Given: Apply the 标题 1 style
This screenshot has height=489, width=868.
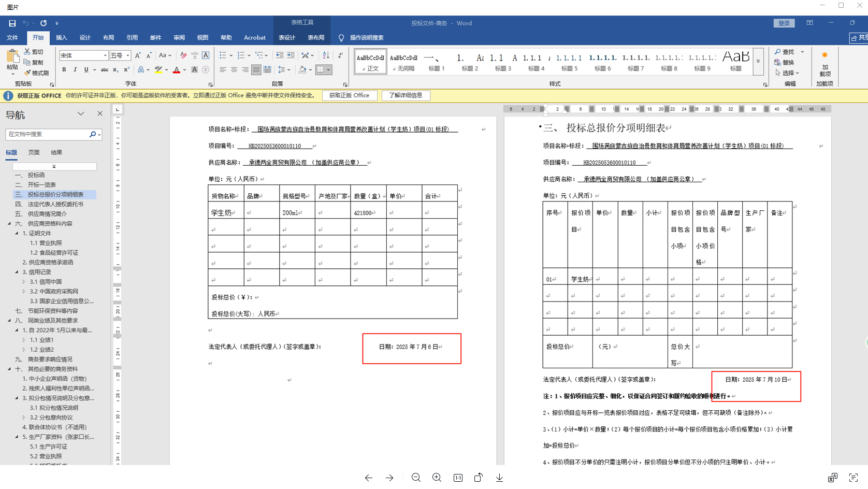Looking at the screenshot, I should click(x=437, y=62).
